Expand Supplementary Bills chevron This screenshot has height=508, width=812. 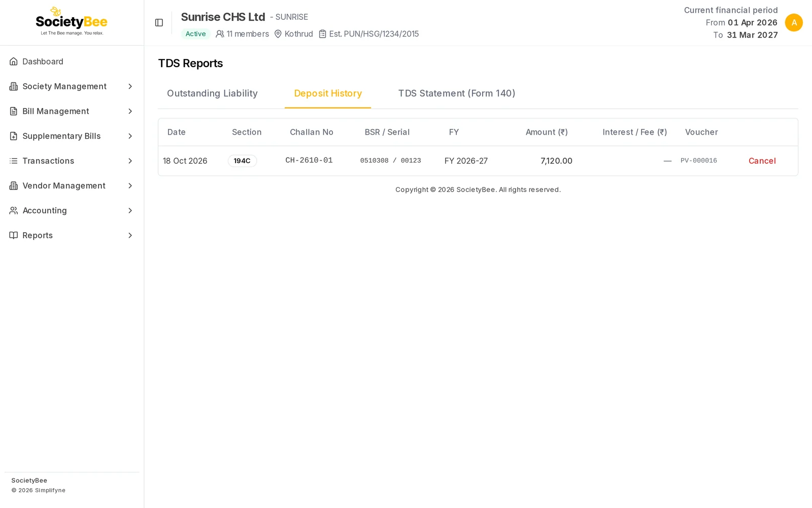[130, 136]
